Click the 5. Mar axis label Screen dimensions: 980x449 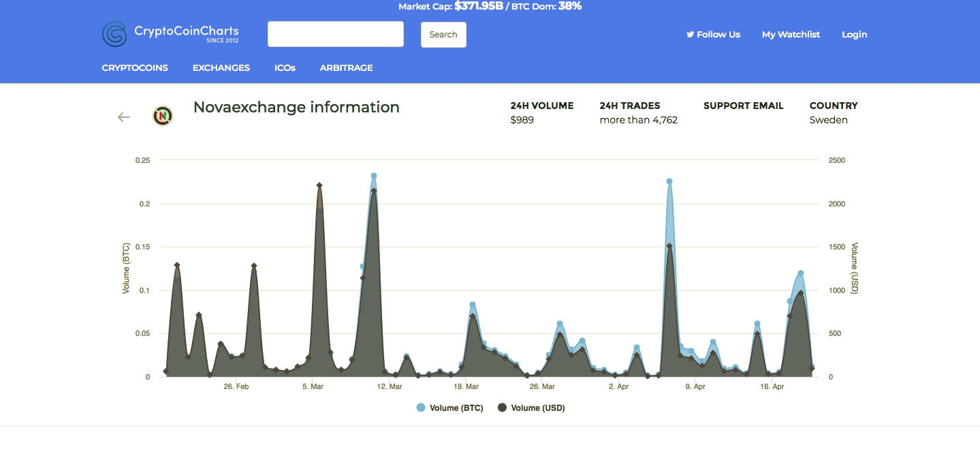click(313, 386)
